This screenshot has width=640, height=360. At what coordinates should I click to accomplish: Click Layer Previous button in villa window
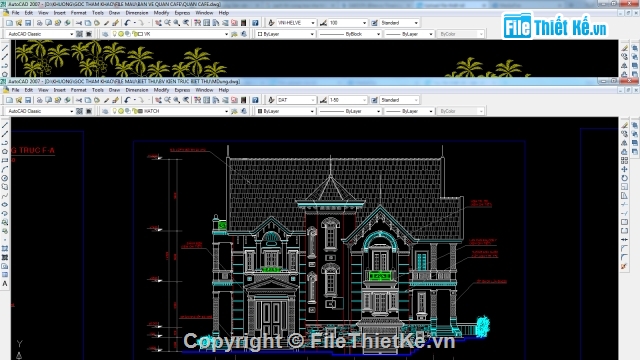click(x=244, y=111)
